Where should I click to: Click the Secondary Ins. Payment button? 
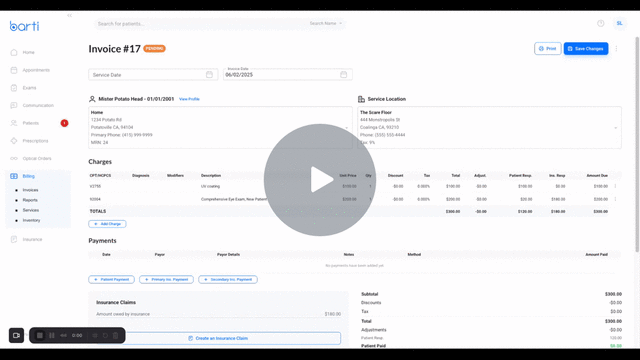[x=228, y=280]
